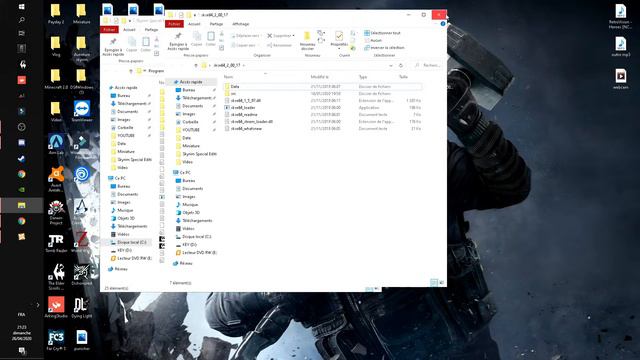Click Épingler à Accès rapide in front window
The image size is (640, 360).
coord(178,41)
